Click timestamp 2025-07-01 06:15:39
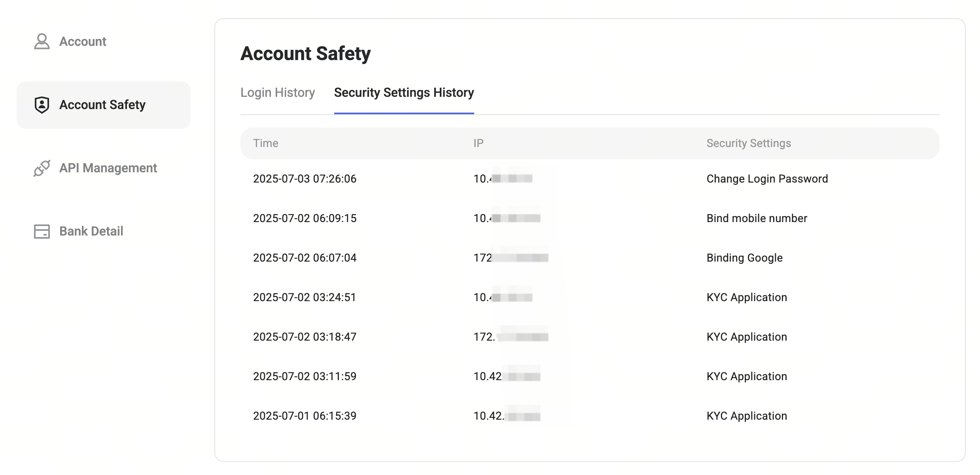Image resolution: width=980 pixels, height=475 pixels. [x=305, y=416]
